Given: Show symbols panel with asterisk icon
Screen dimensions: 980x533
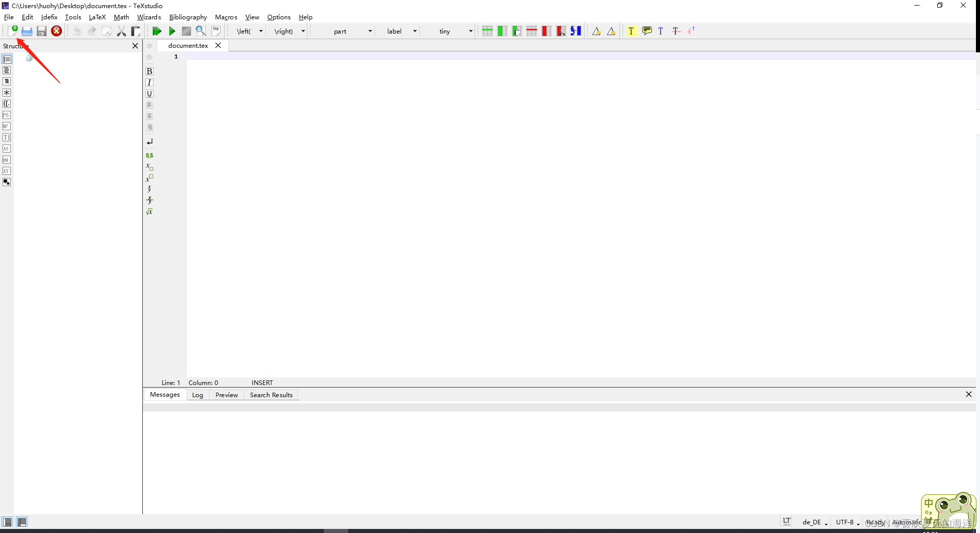Looking at the screenshot, I should coord(7,93).
